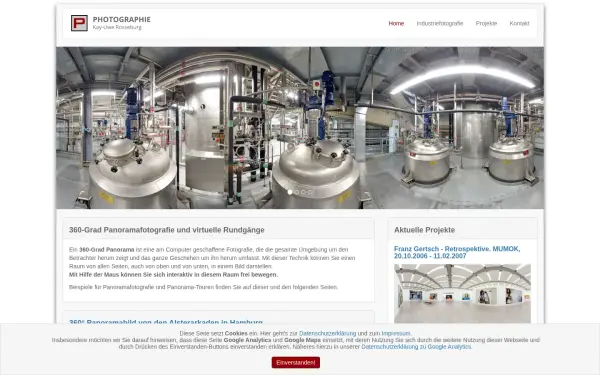Click the PHOTOGRAPHIE site title
Viewport: 600px width, 375px height.
(x=122, y=20)
